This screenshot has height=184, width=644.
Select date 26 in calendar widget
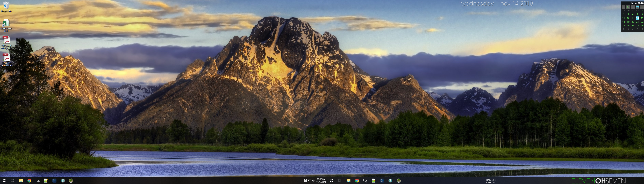click(628, 25)
